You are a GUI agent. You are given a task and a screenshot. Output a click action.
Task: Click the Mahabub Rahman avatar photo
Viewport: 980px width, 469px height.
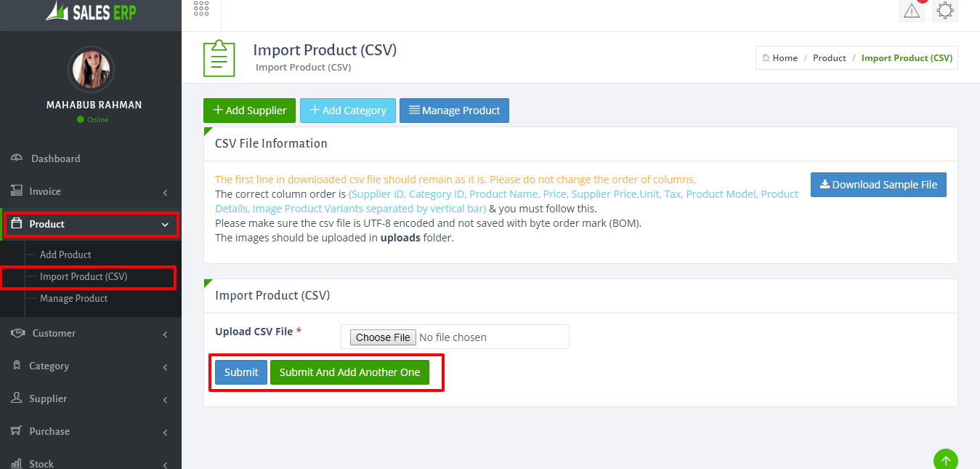pyautogui.click(x=91, y=70)
